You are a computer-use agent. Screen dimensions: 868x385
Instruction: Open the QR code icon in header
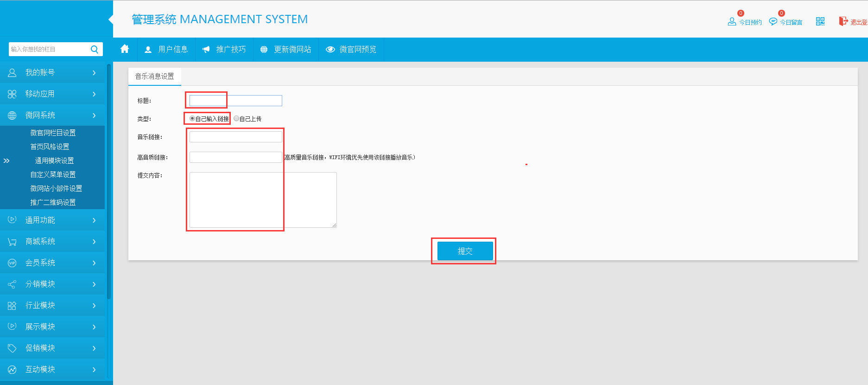[x=820, y=21]
